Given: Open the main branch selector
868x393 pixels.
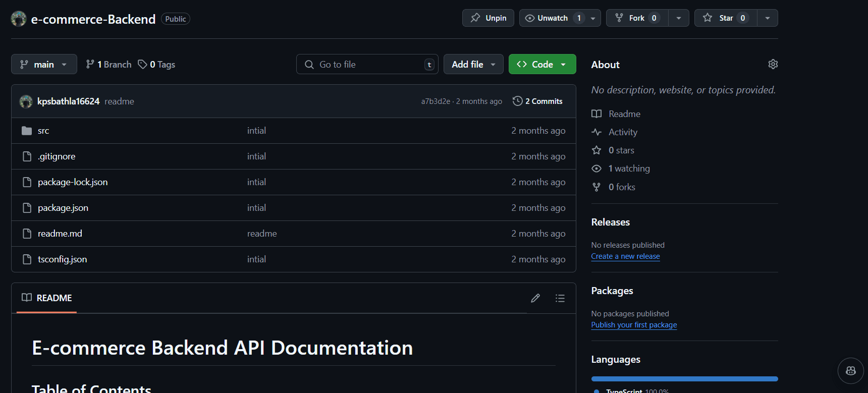Looking at the screenshot, I should point(44,64).
